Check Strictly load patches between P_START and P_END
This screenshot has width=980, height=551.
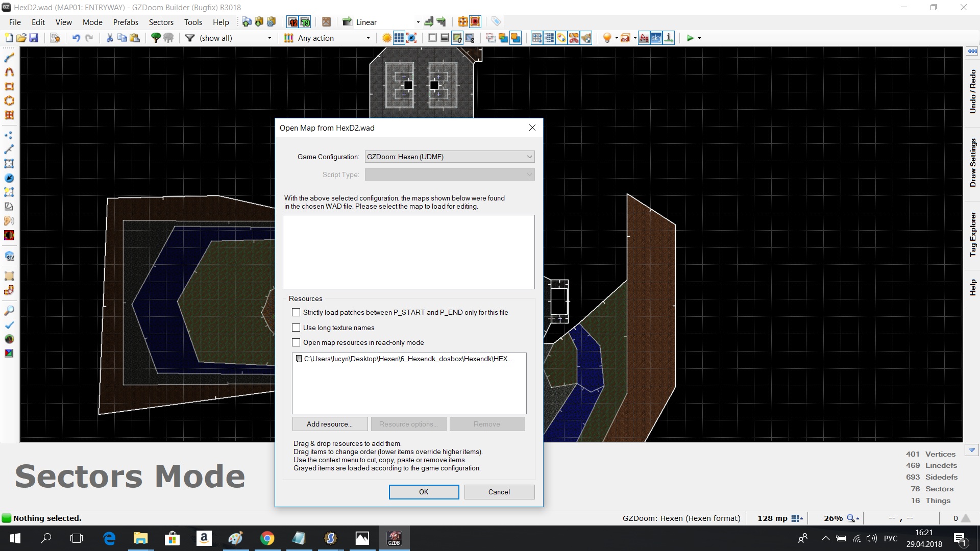point(296,312)
